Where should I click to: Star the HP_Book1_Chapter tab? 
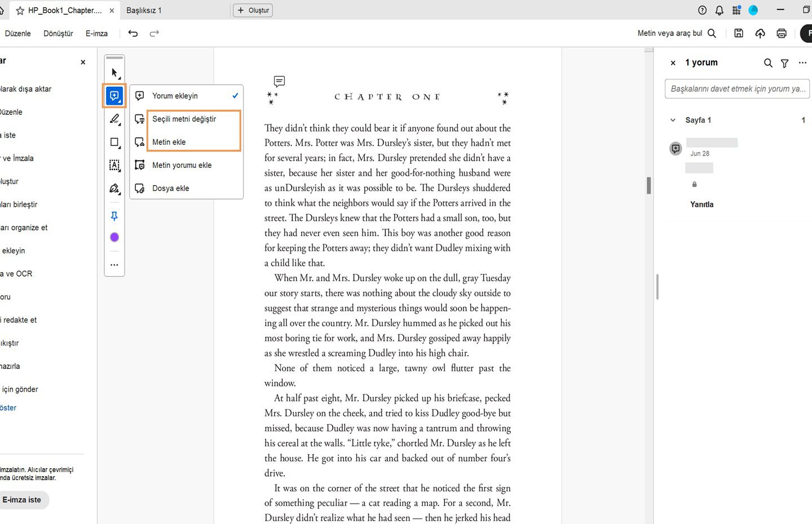tap(20, 11)
